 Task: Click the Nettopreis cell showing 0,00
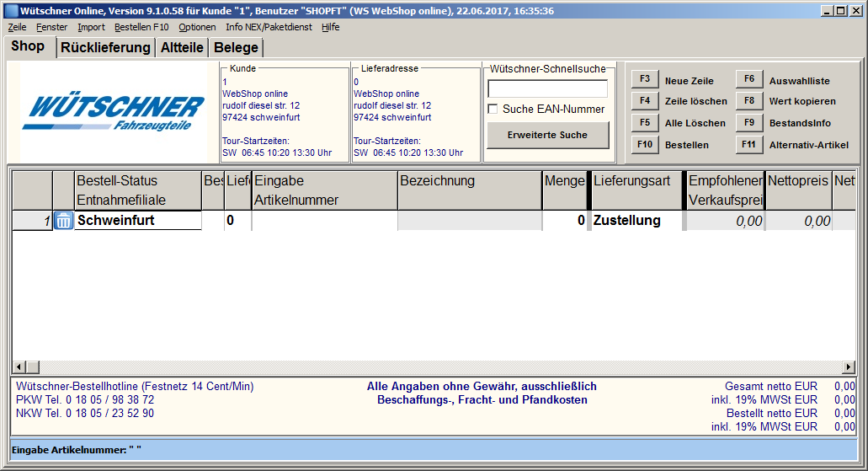tap(798, 221)
